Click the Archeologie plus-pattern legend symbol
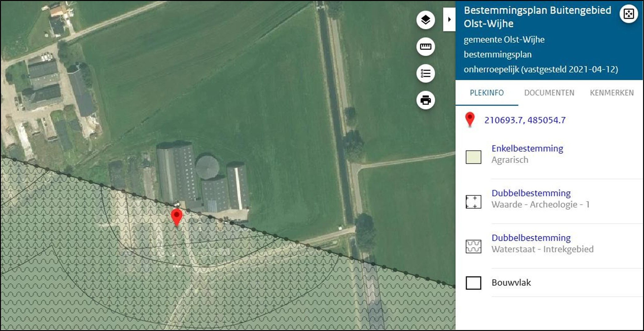The height and width of the screenshot is (331, 644). pos(473,202)
